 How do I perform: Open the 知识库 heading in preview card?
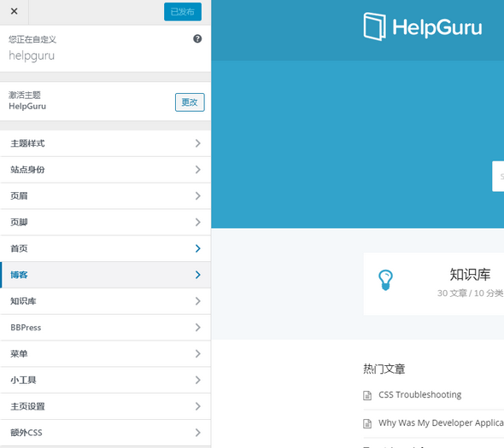[470, 275]
